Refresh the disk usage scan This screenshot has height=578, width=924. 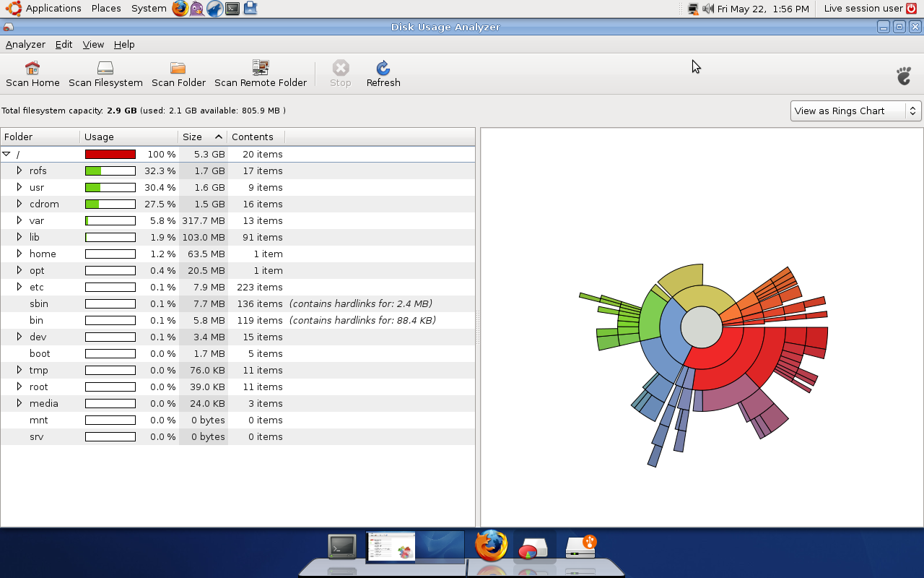[x=383, y=74]
